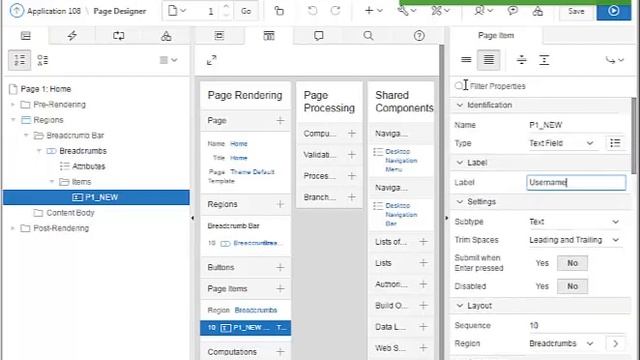Select group by processing order view
640x360 pixels.
[x=19, y=60]
